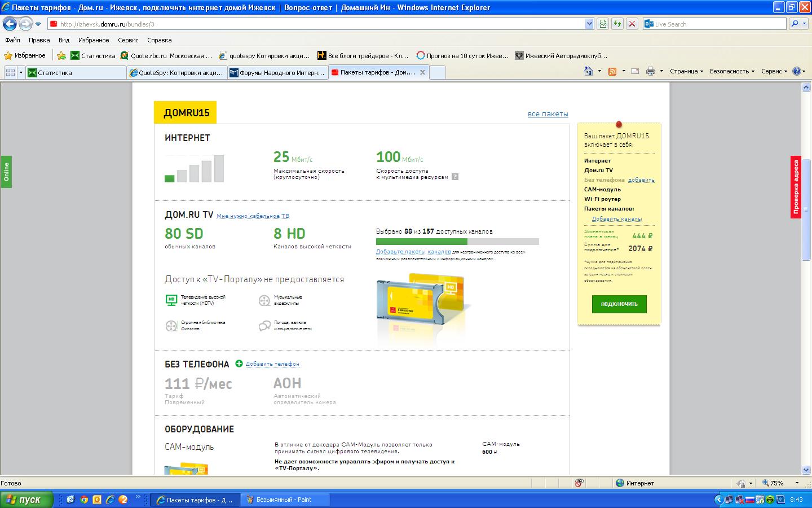Open the Файл menu
Image resolution: width=812 pixels, height=508 pixels.
pos(12,40)
